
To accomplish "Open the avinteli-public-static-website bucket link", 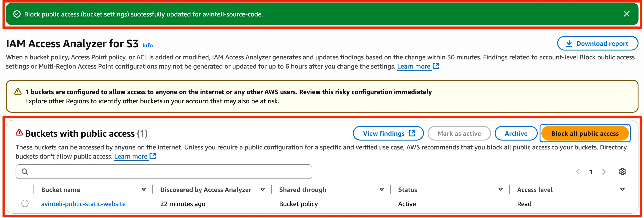I will coord(83,204).
